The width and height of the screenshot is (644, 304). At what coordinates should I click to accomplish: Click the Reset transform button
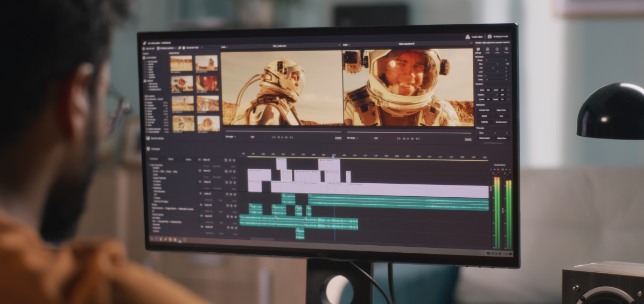[501, 122]
